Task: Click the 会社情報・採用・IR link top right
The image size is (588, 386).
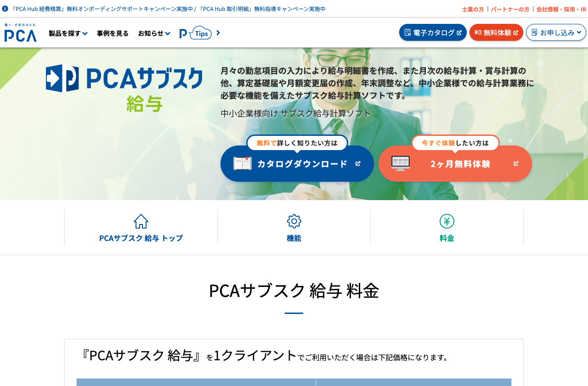Action: [560, 8]
